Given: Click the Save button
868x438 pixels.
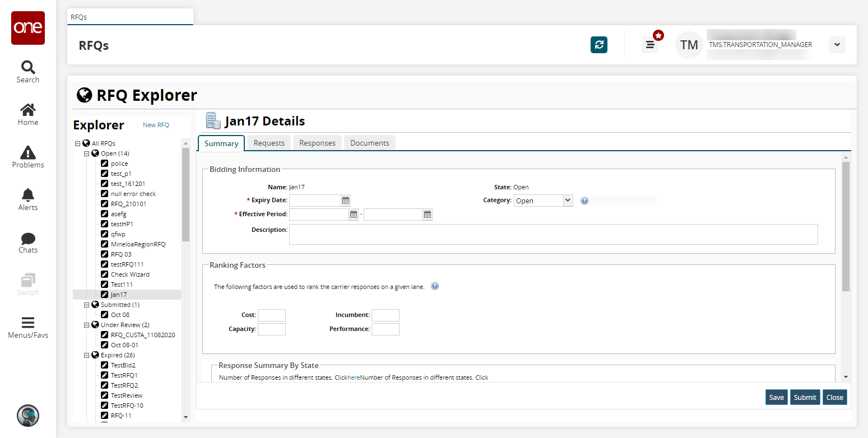Looking at the screenshot, I should coord(776,397).
